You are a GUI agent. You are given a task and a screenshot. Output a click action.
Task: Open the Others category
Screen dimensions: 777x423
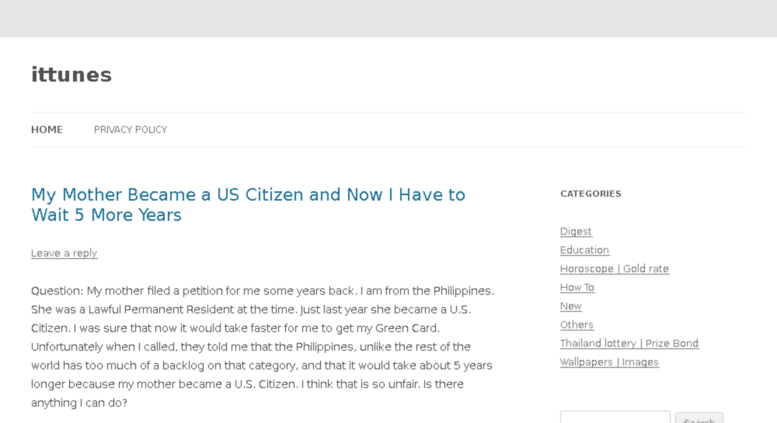pos(577,324)
